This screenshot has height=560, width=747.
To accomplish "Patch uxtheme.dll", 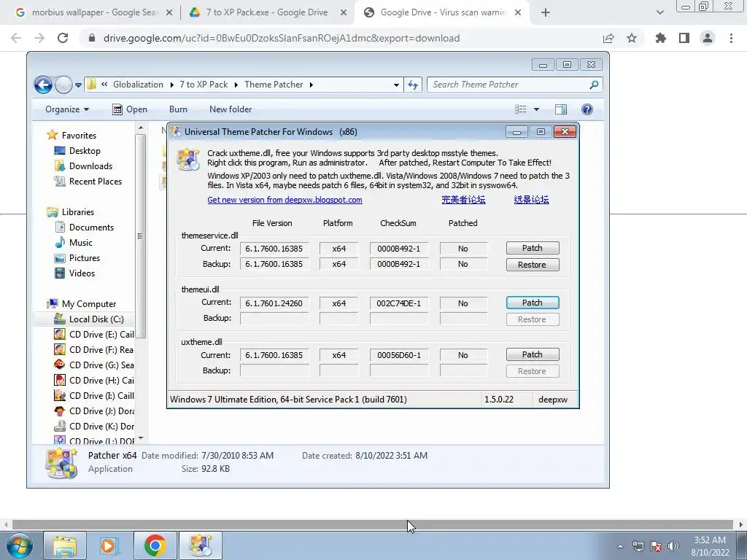I will pos(532,354).
